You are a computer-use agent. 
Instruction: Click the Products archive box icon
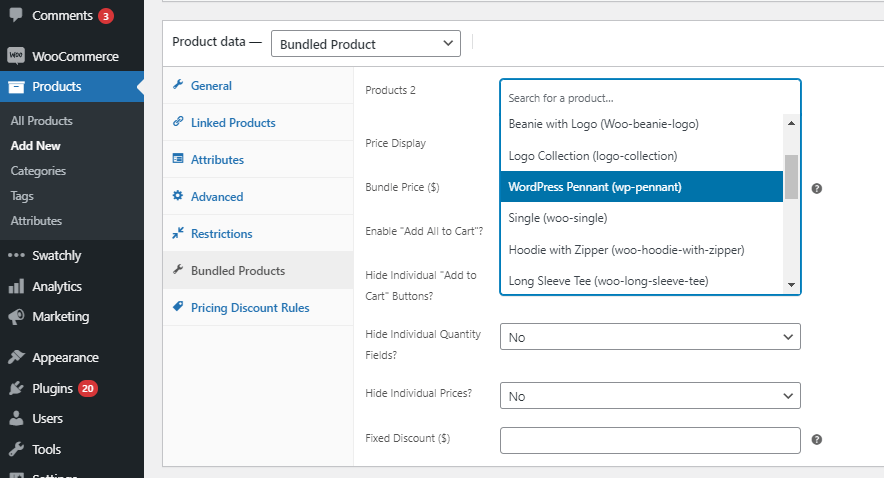(16, 87)
